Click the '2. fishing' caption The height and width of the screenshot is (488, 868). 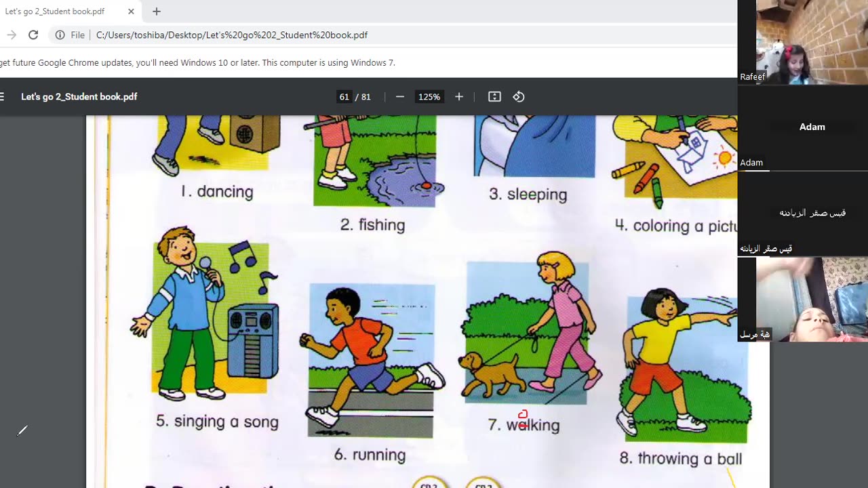coord(372,225)
